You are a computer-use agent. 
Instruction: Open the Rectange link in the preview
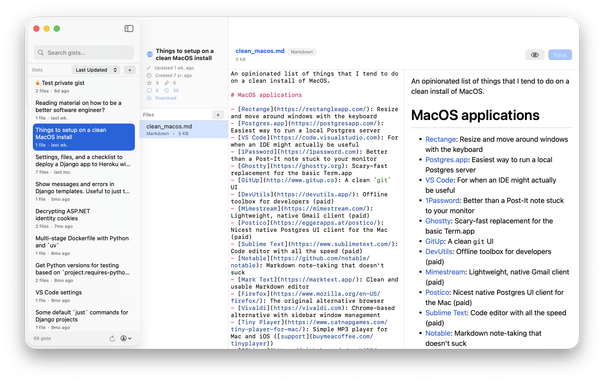coord(440,139)
